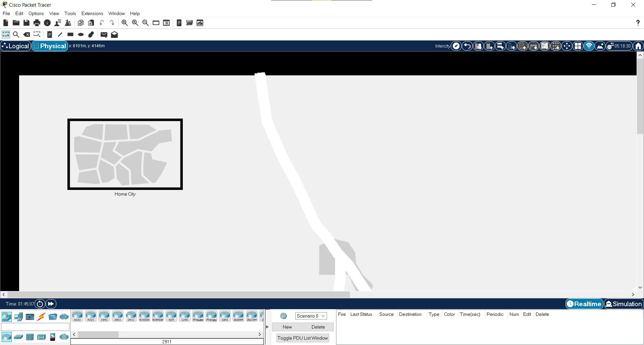Click the Move Object arrows icon
This screenshot has height=345, width=644.
click(x=567, y=46)
